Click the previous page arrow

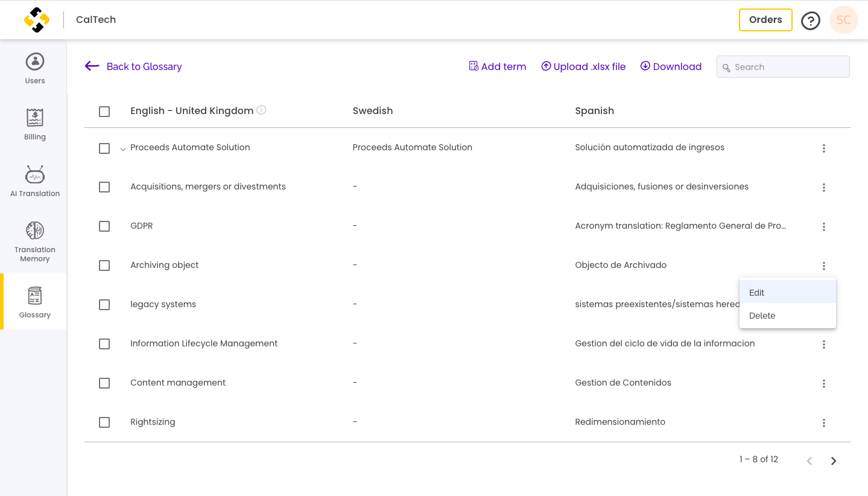[x=809, y=461]
